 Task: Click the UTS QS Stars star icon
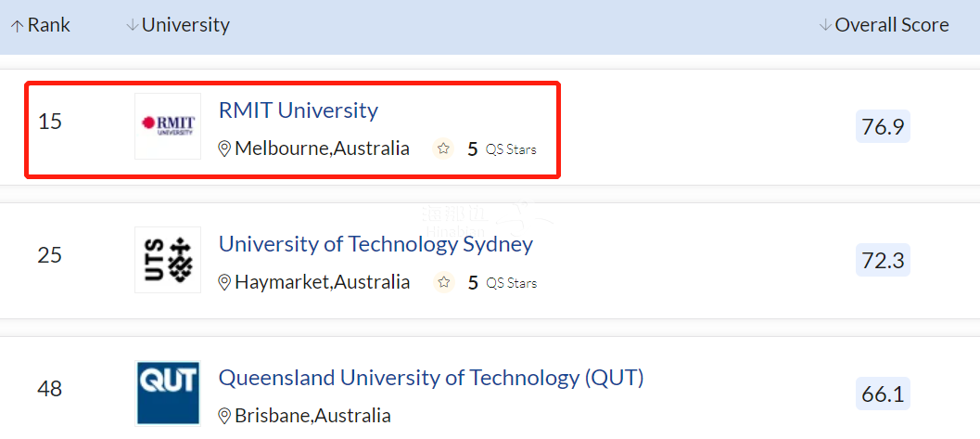coord(443,282)
